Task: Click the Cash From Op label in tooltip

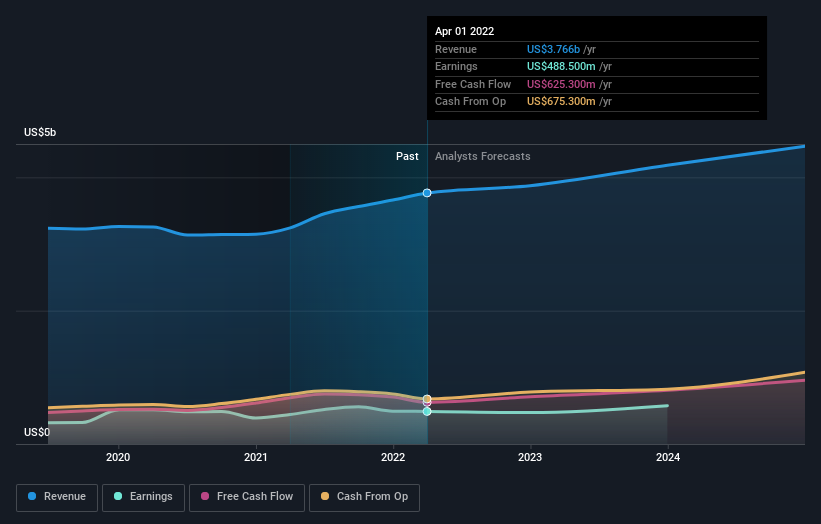Action: tap(471, 102)
